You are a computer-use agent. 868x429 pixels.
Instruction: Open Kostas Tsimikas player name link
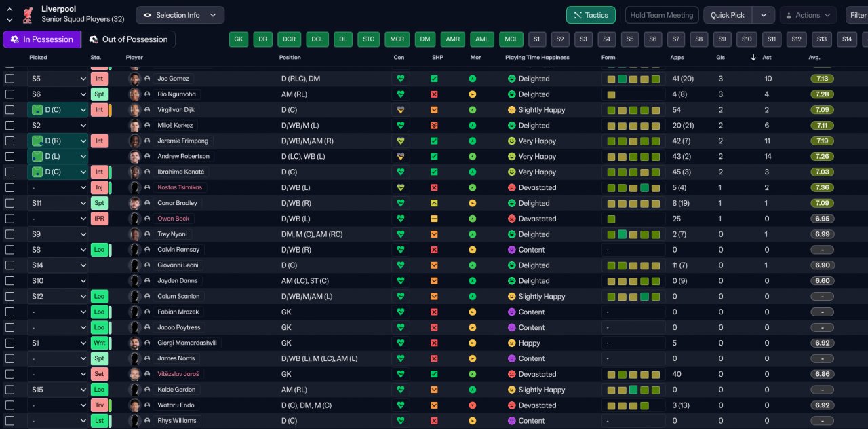tap(179, 187)
